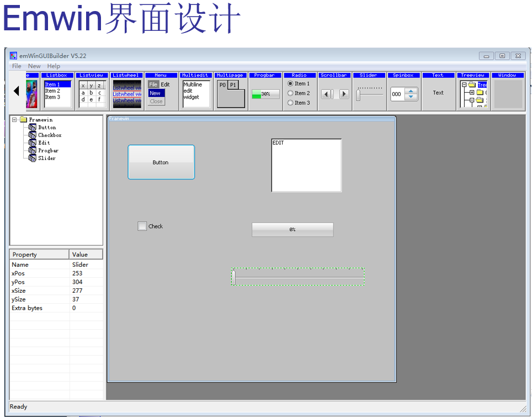Click the slider thumb on the design canvas
Image resolution: width=532 pixels, height=419 pixels.
[233, 277]
